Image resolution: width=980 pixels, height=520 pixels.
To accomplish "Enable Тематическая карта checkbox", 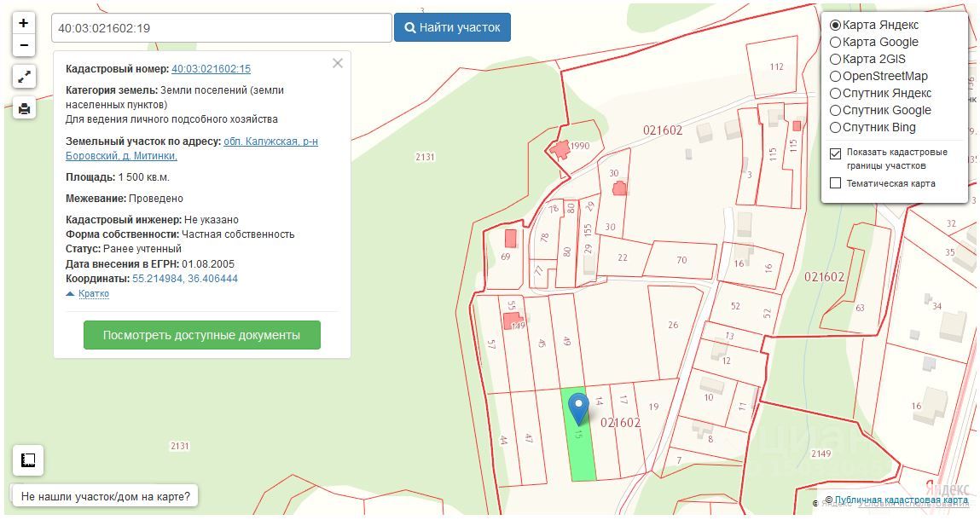I will [835, 183].
